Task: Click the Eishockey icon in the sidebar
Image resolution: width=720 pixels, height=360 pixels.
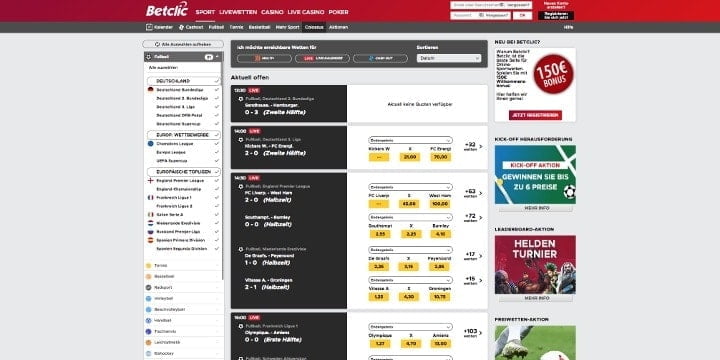Action: (148, 354)
